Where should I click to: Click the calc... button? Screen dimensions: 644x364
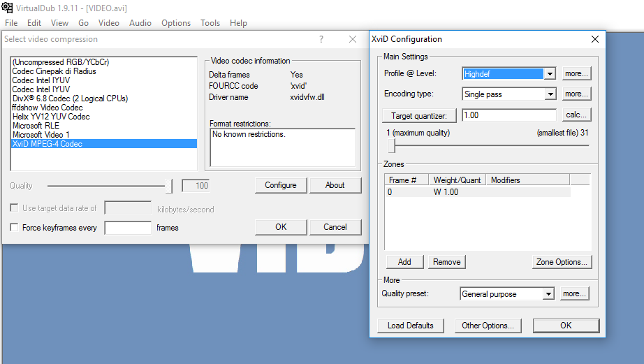click(x=577, y=115)
